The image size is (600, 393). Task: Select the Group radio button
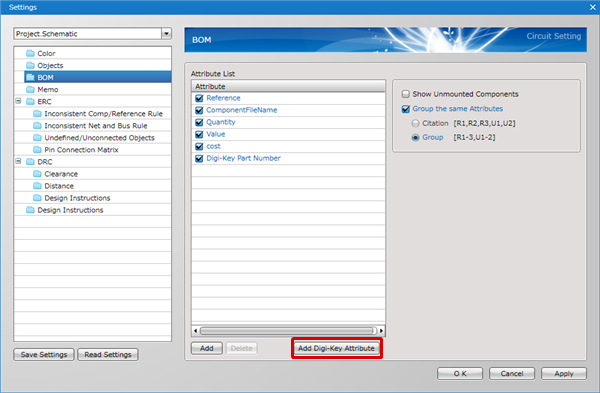click(416, 137)
